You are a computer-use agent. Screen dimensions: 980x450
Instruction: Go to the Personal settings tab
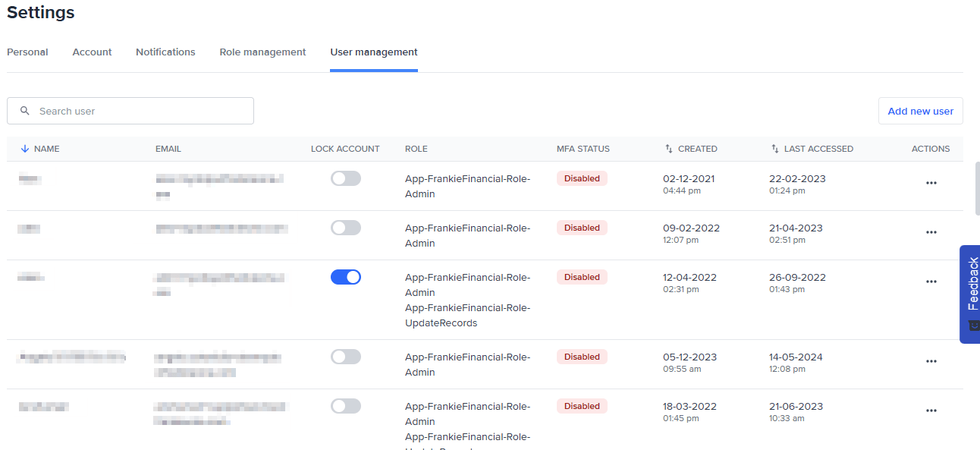click(x=27, y=52)
